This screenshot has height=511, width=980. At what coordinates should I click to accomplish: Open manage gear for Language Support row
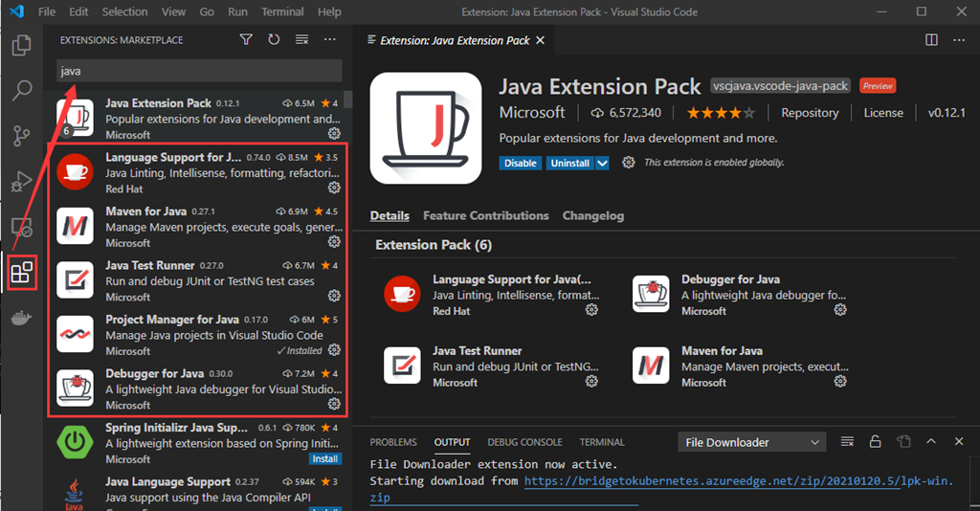334,188
